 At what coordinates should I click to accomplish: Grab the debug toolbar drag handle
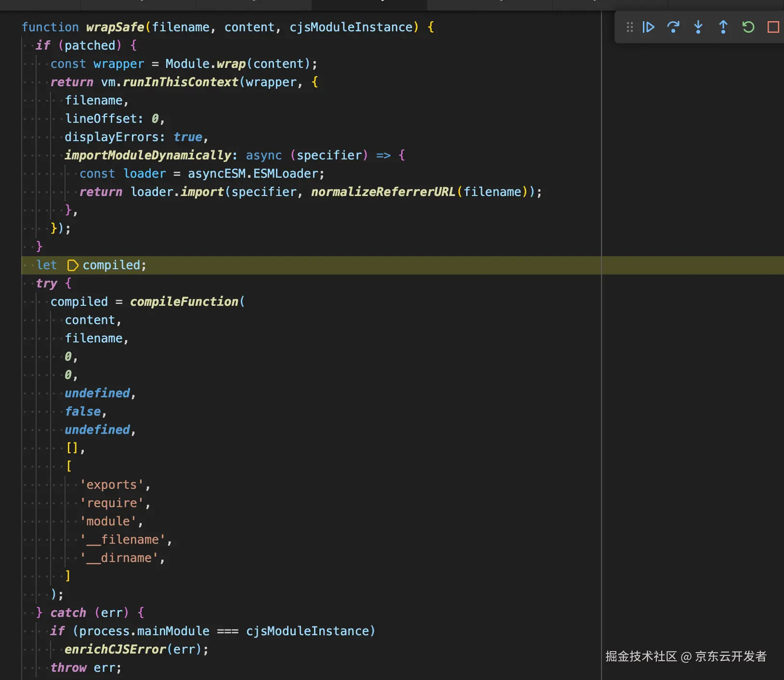tap(629, 27)
